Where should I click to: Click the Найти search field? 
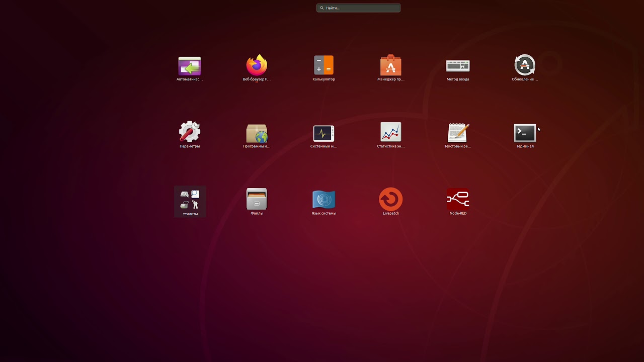pyautogui.click(x=358, y=8)
